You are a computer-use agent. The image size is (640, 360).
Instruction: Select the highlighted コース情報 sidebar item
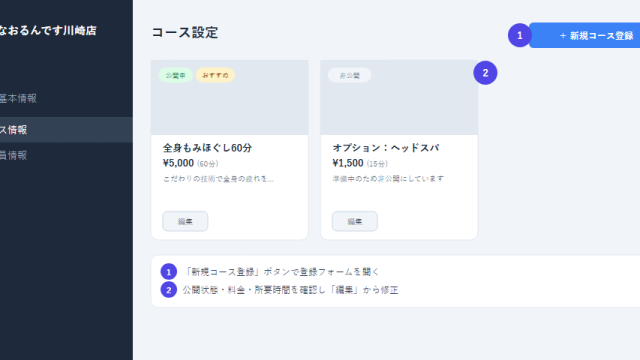click(66, 130)
